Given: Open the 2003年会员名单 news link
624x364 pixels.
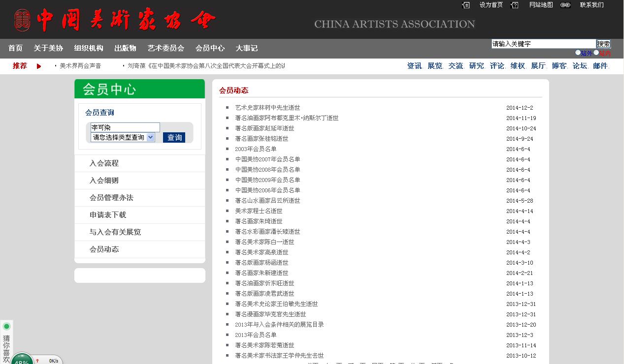Looking at the screenshot, I should click(256, 149).
